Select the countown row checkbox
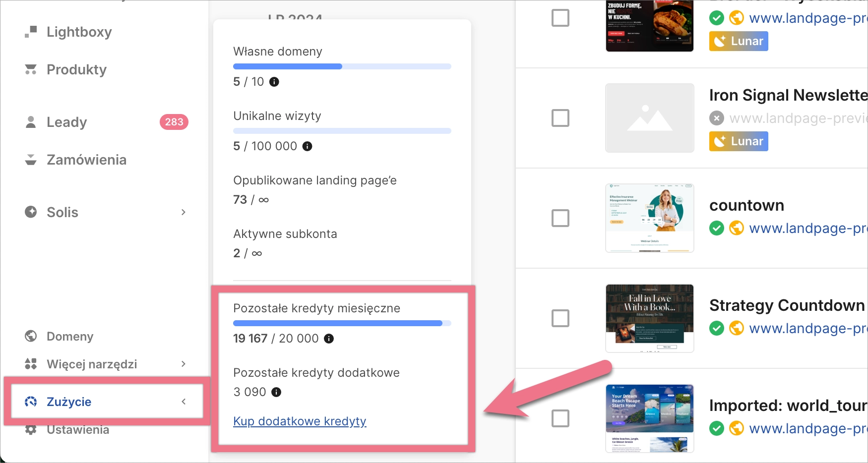868x463 pixels. click(560, 218)
